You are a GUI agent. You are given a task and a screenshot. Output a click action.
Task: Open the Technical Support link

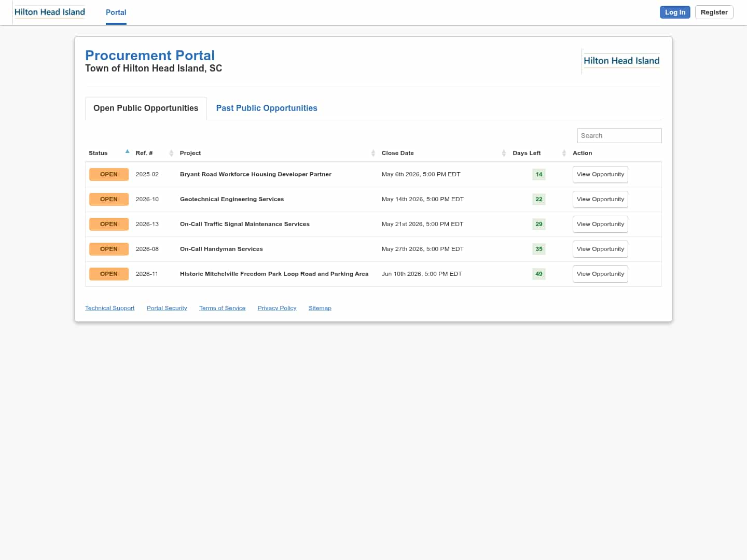point(109,309)
